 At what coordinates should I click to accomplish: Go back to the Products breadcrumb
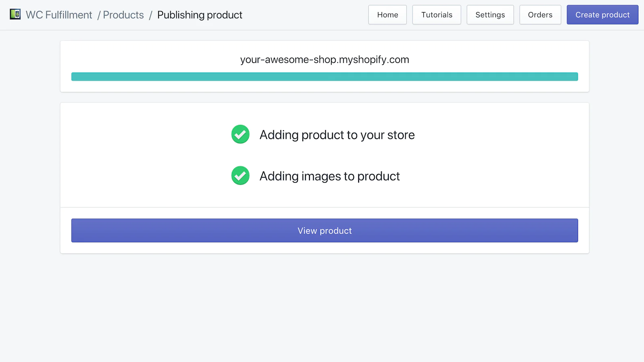tap(123, 15)
